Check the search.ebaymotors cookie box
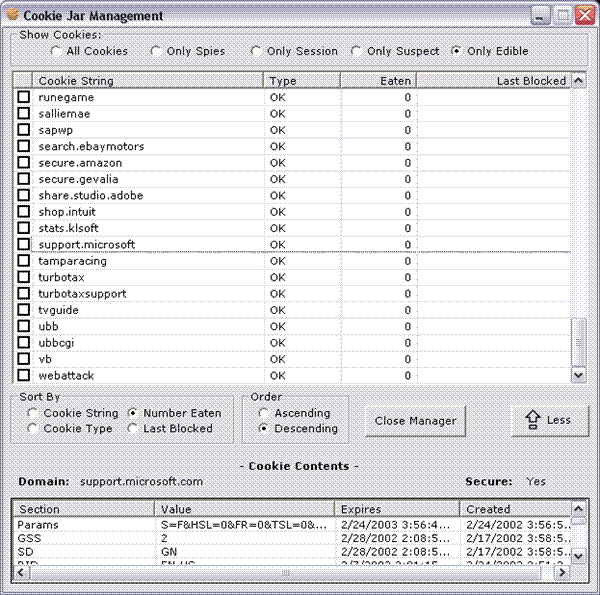The image size is (600, 595). click(x=24, y=146)
